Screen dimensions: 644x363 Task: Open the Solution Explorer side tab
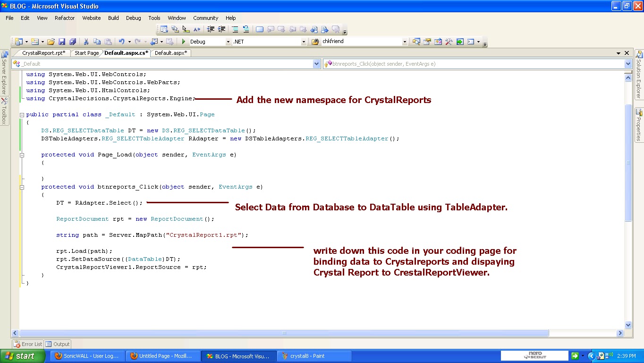point(639,75)
